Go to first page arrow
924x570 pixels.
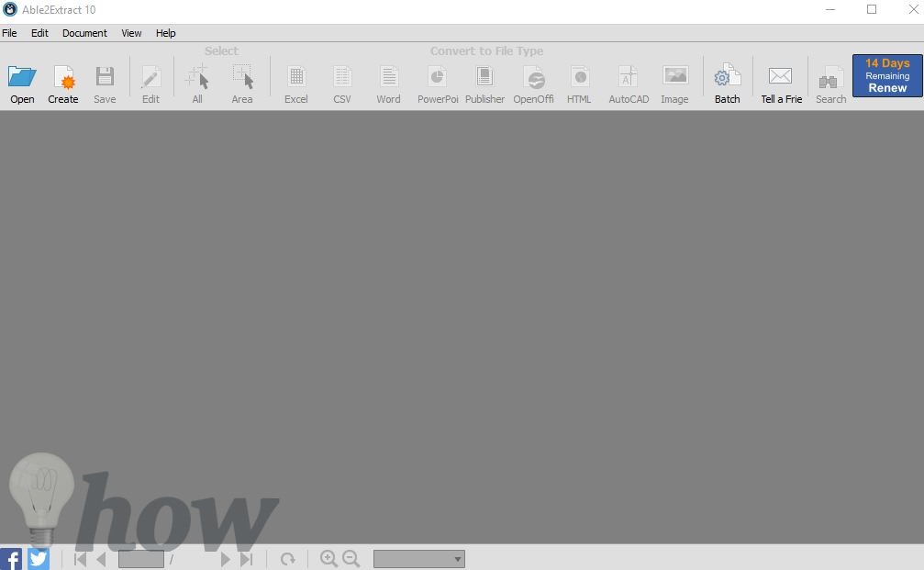[x=80, y=559]
